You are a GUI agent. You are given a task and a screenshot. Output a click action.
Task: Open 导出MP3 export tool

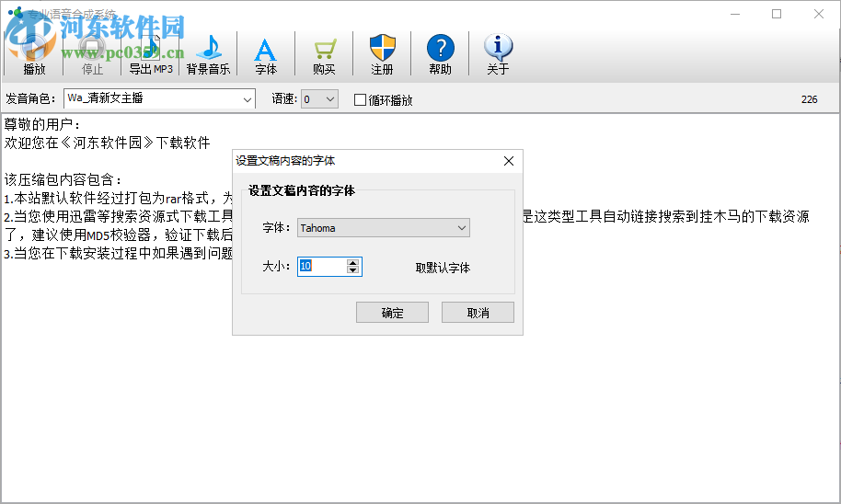click(x=151, y=53)
